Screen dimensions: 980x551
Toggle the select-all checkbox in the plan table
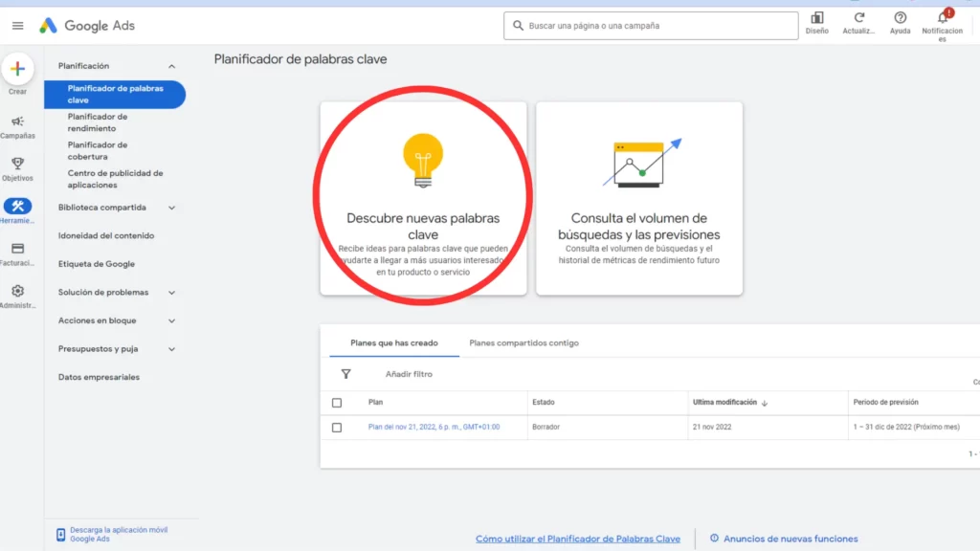click(337, 402)
